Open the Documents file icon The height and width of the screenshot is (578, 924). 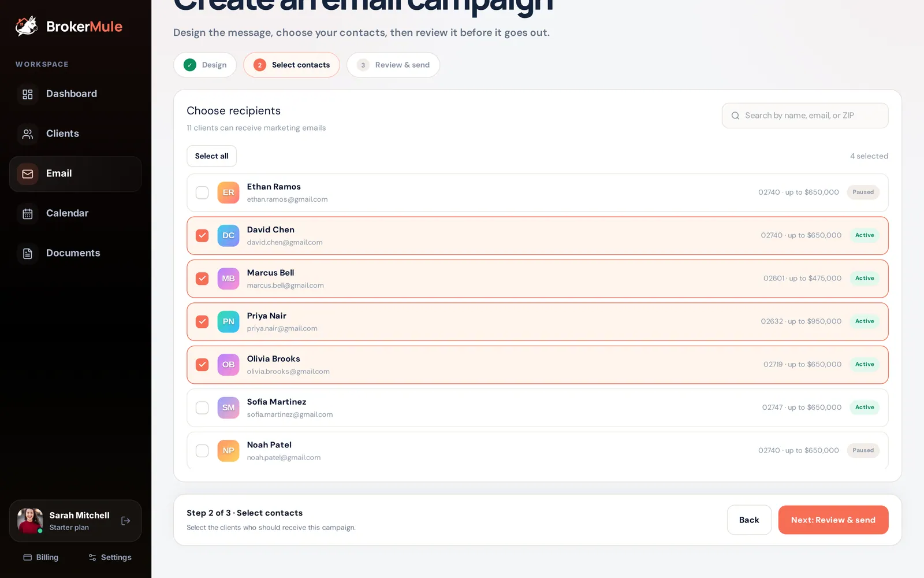click(27, 254)
